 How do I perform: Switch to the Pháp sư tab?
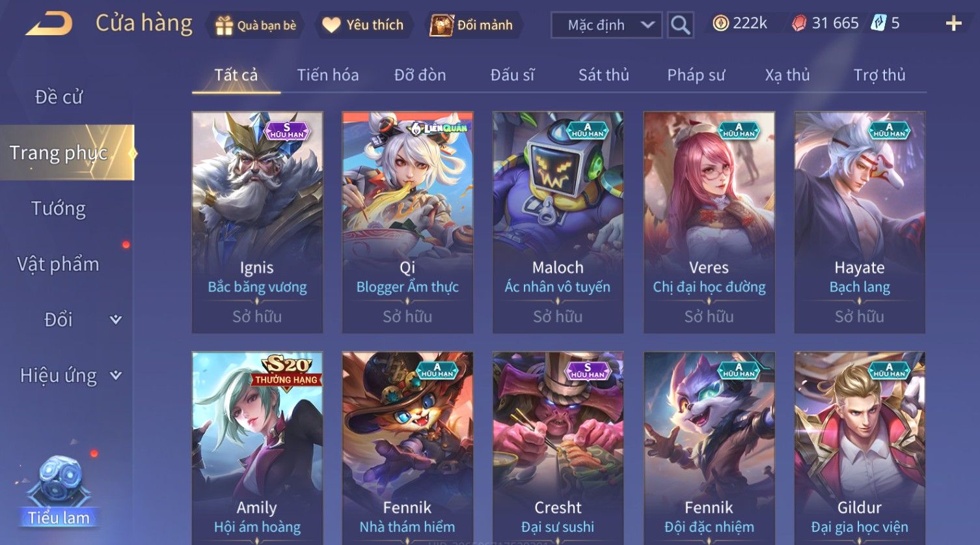point(696,75)
